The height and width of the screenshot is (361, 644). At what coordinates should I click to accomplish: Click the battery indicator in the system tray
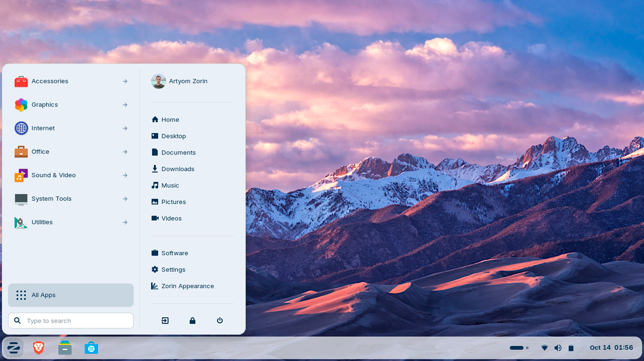571,348
